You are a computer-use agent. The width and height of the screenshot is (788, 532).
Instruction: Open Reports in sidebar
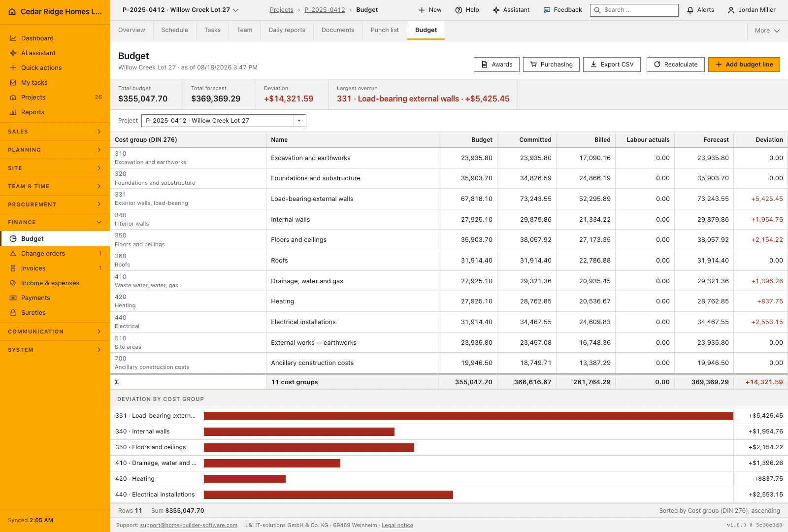coord(55,112)
